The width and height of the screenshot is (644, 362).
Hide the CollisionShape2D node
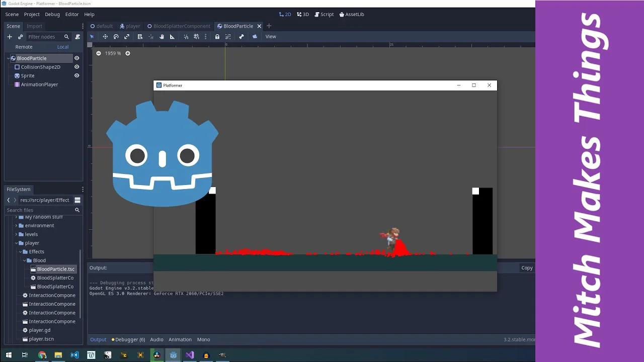tap(76, 67)
